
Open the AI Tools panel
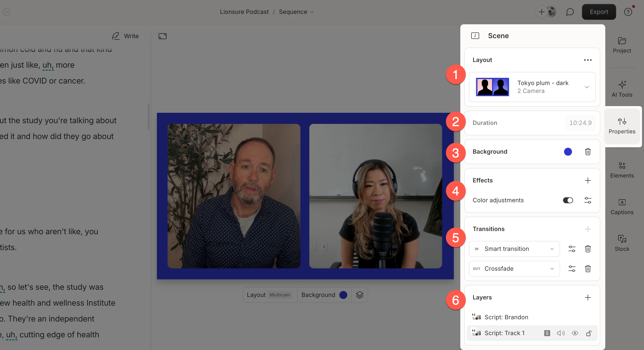[622, 89]
